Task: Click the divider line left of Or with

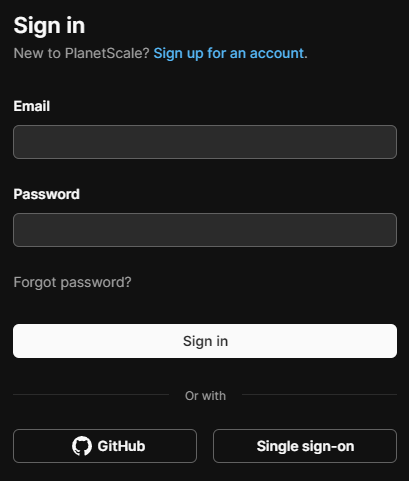Action: pos(91,395)
